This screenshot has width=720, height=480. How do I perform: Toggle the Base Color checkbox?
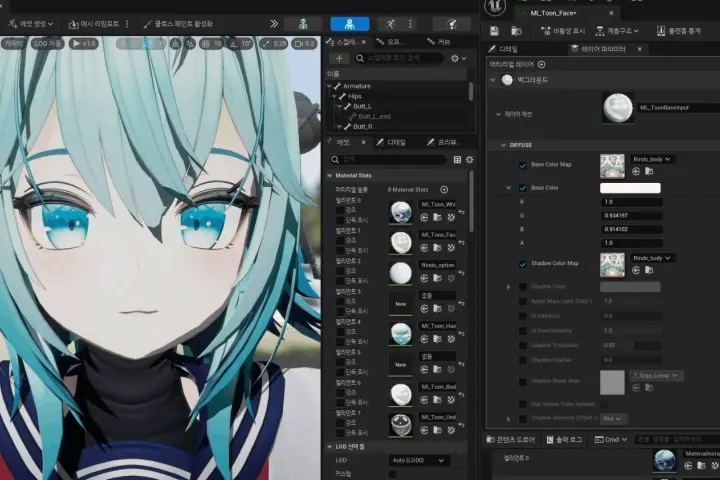coord(523,188)
